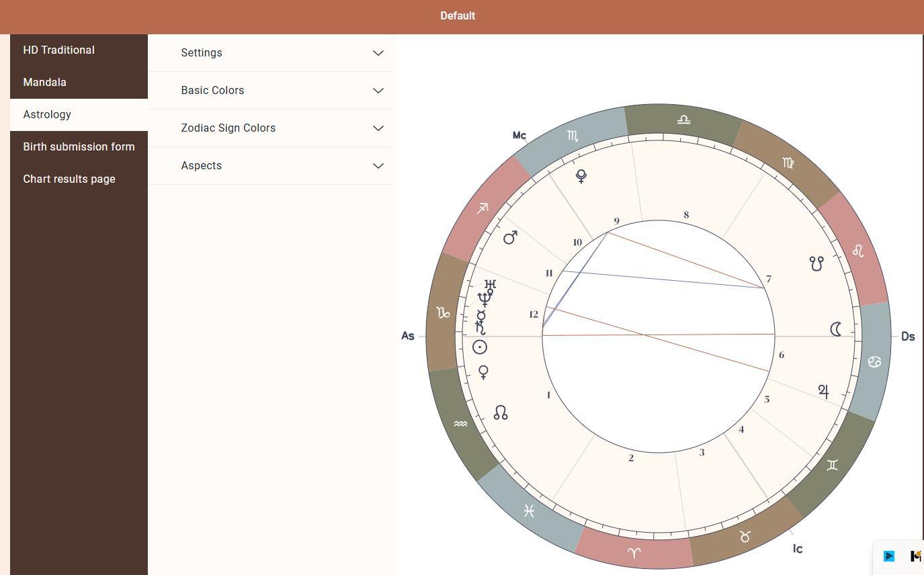Click the Moon crescent glyph
This screenshot has height=575, width=924.
pyautogui.click(x=836, y=329)
